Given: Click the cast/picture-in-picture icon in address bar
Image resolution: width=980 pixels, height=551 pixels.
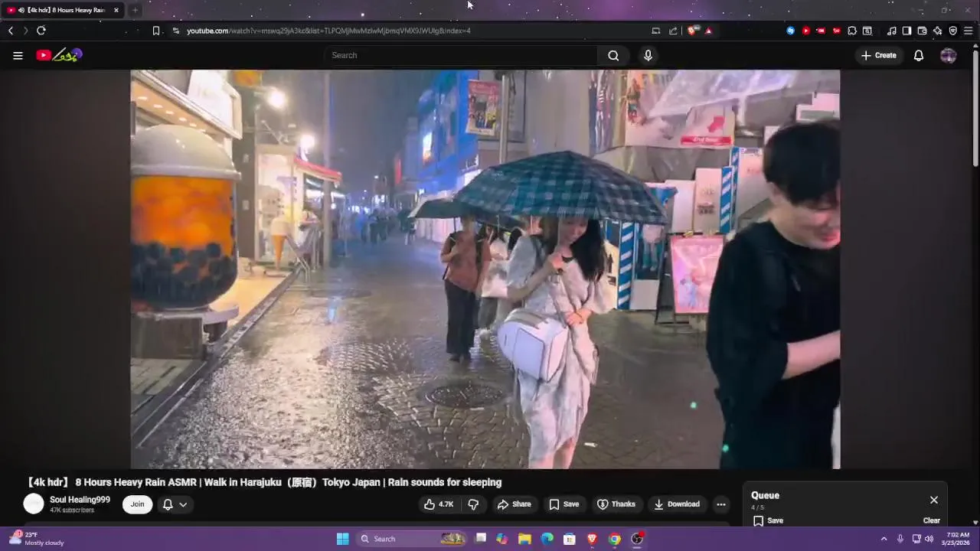Looking at the screenshot, I should pos(655,31).
